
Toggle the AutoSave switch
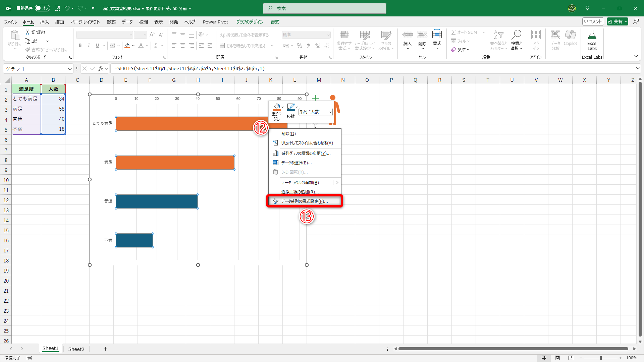(x=42, y=8)
